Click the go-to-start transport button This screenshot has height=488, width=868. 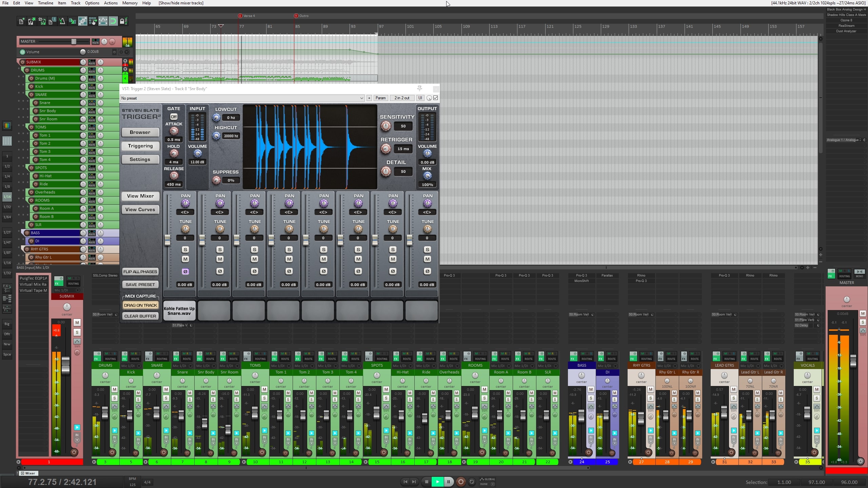tap(406, 482)
